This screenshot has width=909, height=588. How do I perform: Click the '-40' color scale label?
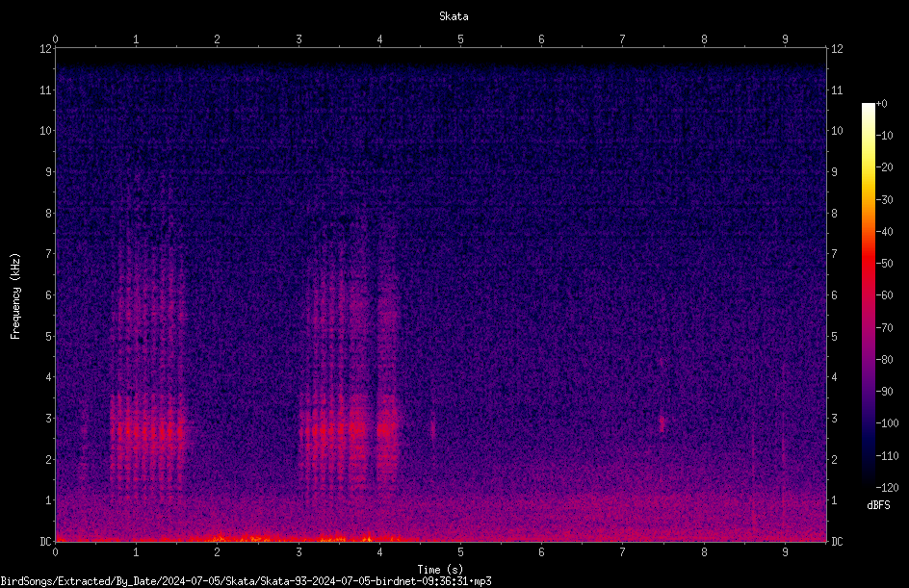tap(885, 232)
